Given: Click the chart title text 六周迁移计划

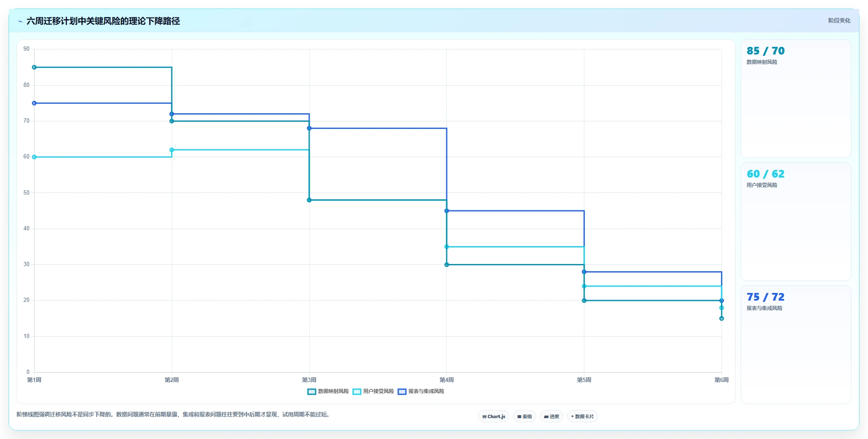Looking at the screenshot, I should pyautogui.click(x=52, y=21).
